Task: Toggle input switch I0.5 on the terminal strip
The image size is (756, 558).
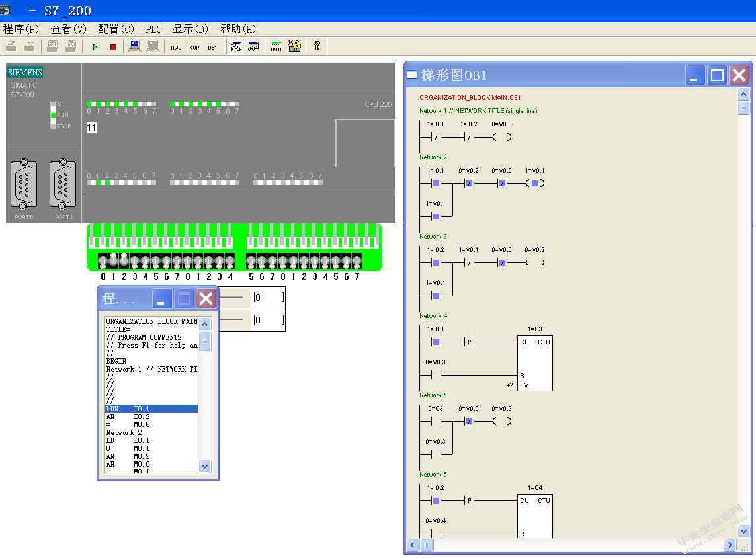Action: [x=155, y=260]
